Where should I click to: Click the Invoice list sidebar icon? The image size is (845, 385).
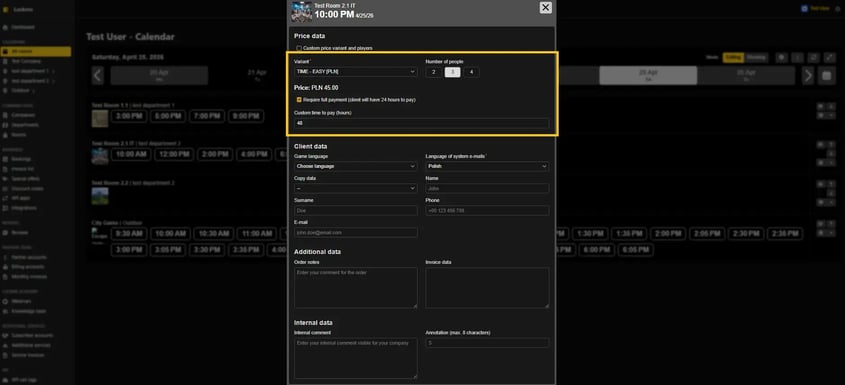click(x=5, y=169)
